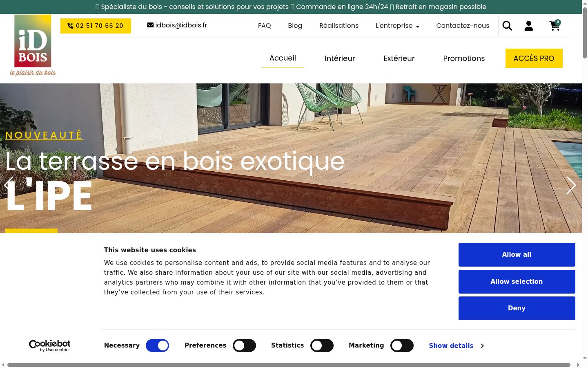Expand the L'entreprise dropdown menu

click(397, 26)
